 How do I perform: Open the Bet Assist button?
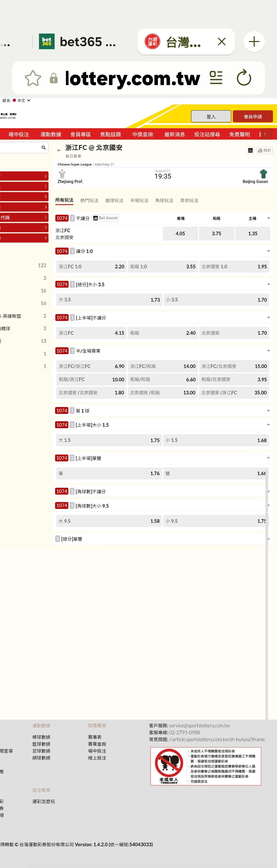[x=105, y=218]
